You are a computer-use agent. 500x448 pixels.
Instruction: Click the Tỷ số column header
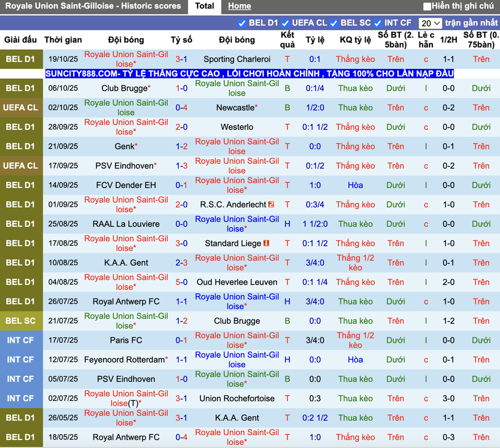(181, 40)
